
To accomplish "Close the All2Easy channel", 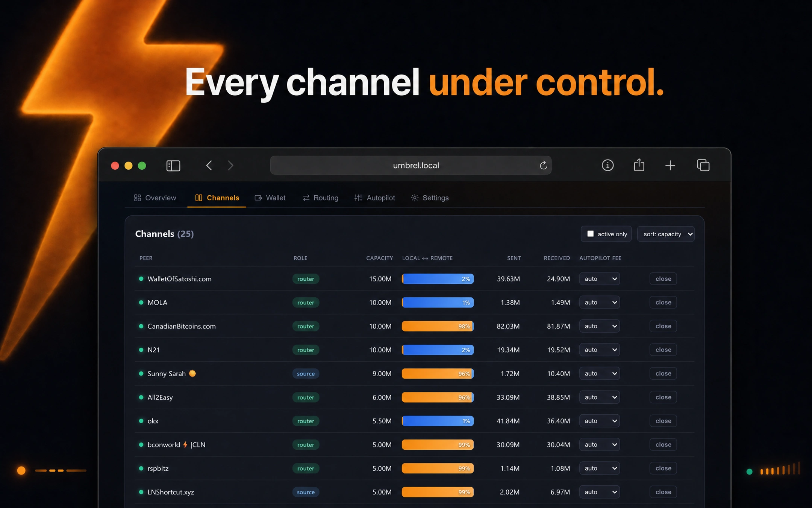I will tap(663, 397).
